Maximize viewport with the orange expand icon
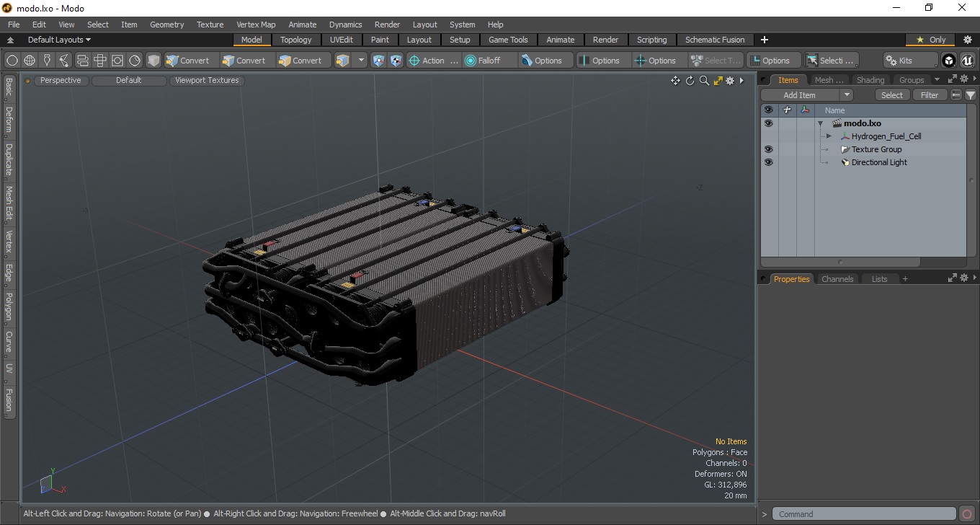Viewport: 980px width, 525px height. coord(718,81)
